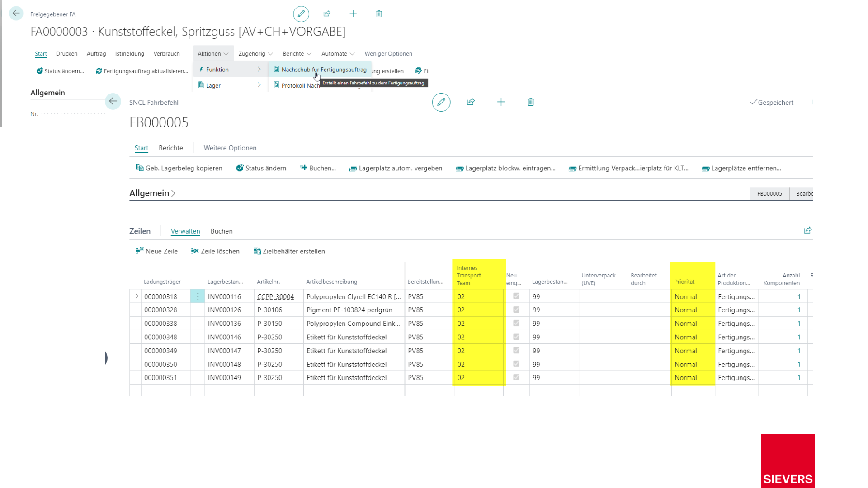Delete Fahrbefehl FB000005 via trash icon
Screen dimensions: 868x488
(531, 102)
